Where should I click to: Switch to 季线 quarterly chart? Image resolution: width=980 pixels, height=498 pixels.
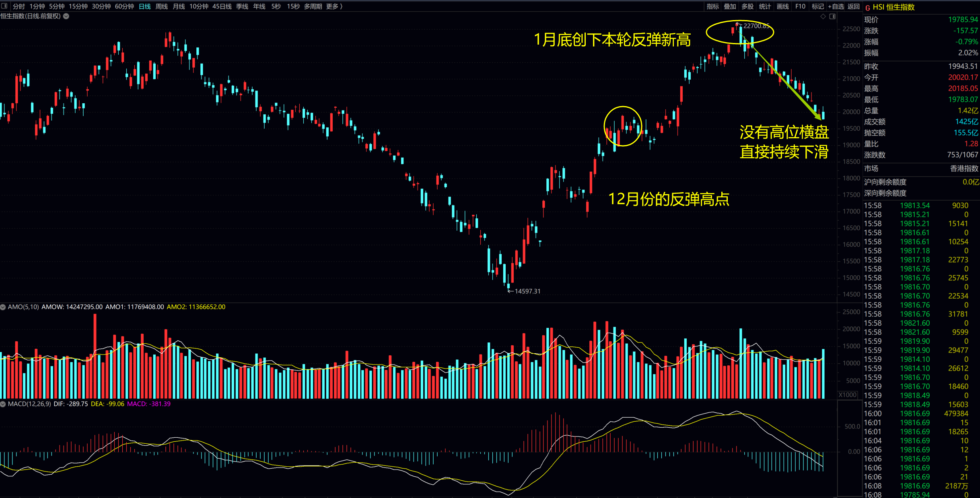(x=242, y=6)
